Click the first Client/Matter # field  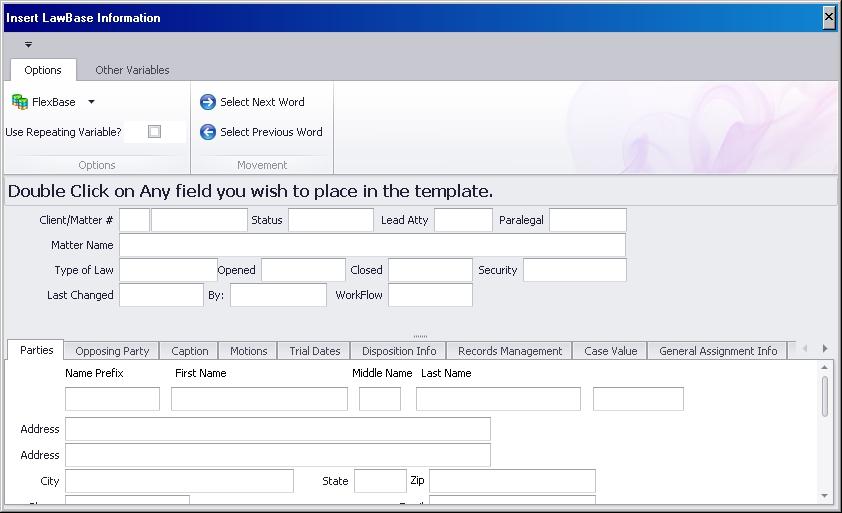pyautogui.click(x=134, y=220)
